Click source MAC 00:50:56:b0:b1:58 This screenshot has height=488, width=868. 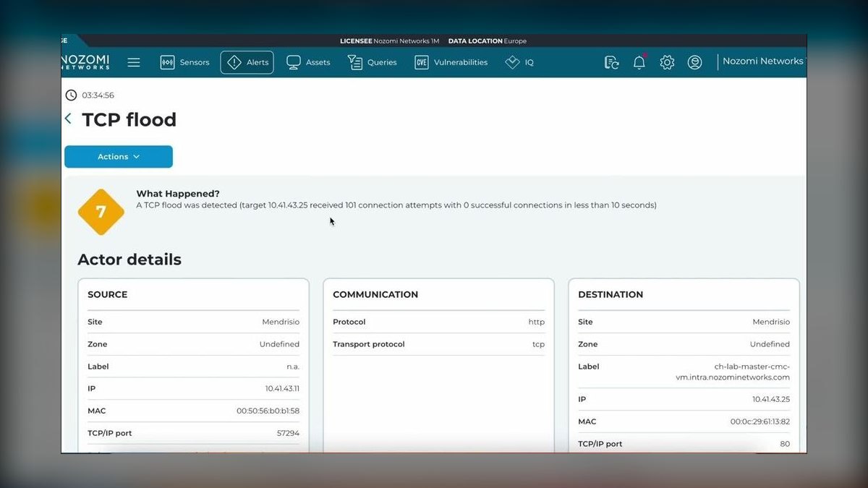click(268, 411)
